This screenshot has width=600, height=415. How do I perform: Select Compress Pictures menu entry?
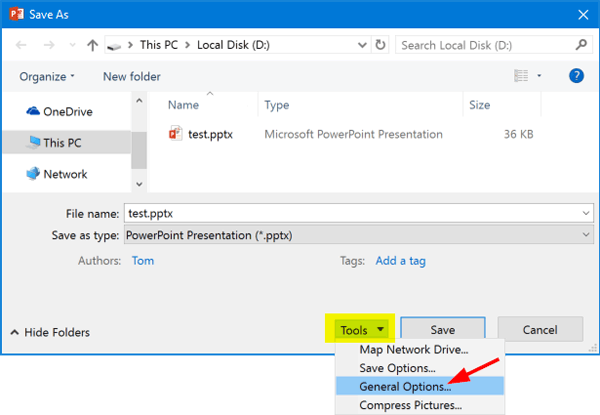tap(410, 405)
